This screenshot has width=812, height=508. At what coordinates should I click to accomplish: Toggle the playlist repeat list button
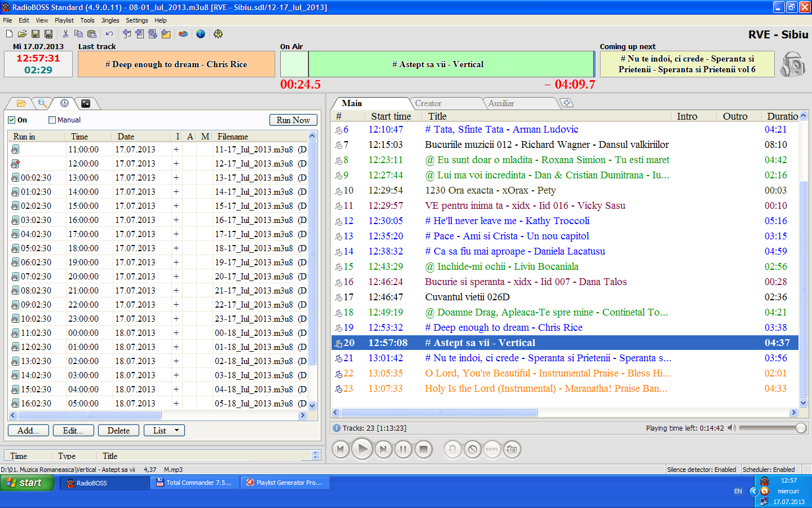(x=512, y=450)
